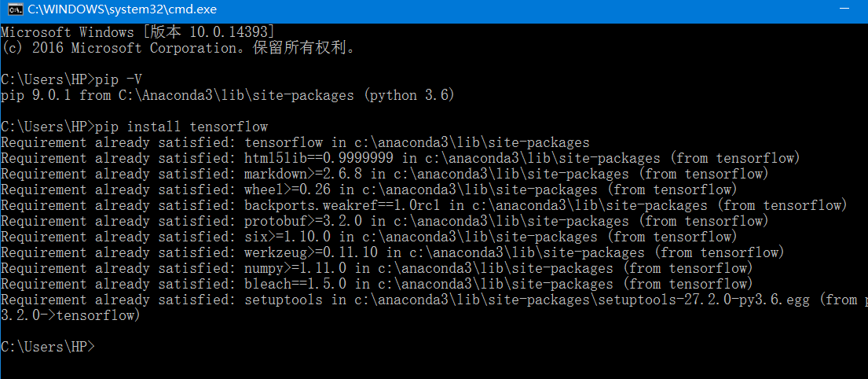Click the 'pip 9.0.1 from' version line
The image size is (868, 379).
point(228,95)
